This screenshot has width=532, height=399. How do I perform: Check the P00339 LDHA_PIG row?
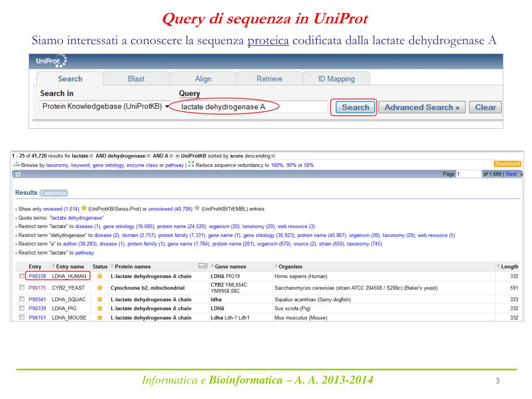(x=22, y=308)
